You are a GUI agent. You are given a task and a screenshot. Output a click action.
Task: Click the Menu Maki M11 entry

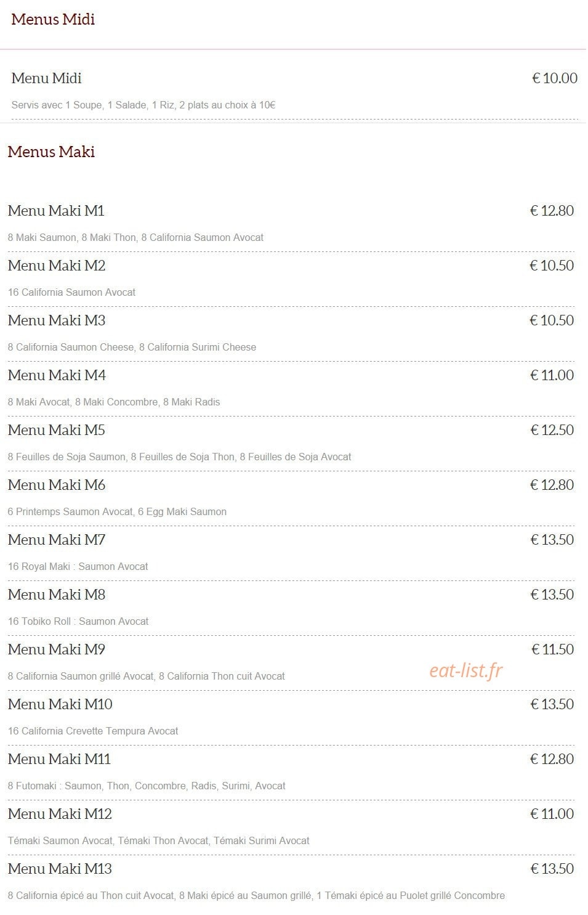click(59, 759)
